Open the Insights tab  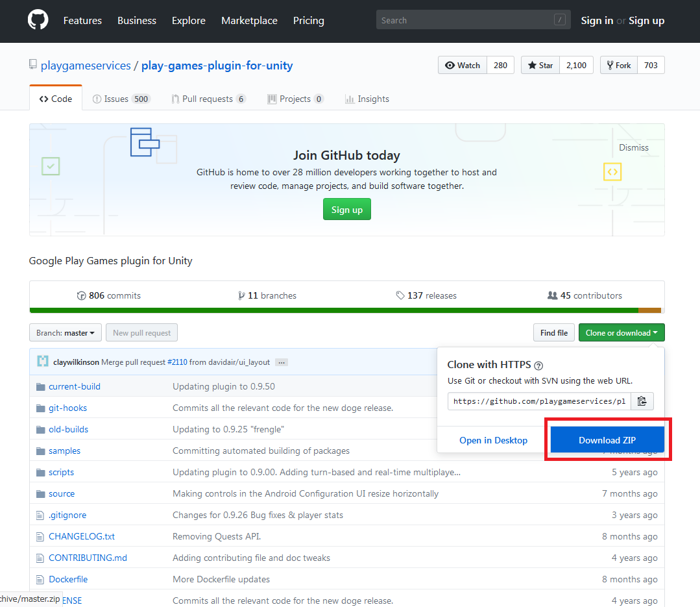(x=367, y=99)
